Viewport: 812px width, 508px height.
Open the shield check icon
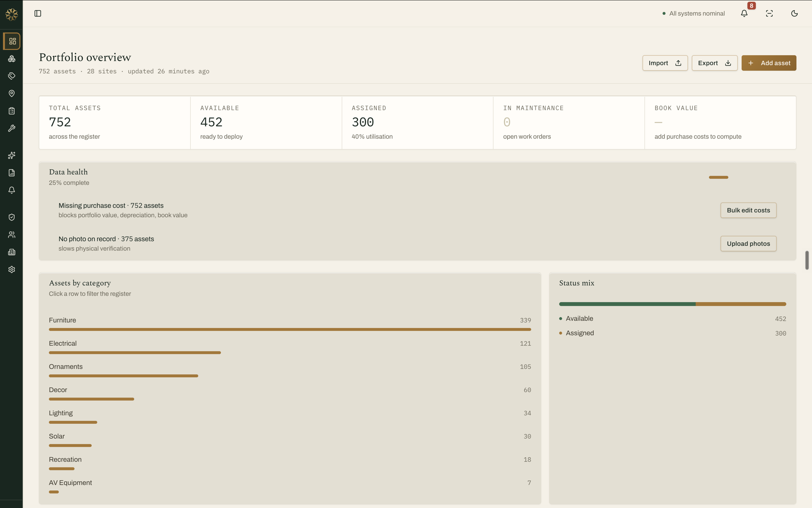click(x=12, y=217)
